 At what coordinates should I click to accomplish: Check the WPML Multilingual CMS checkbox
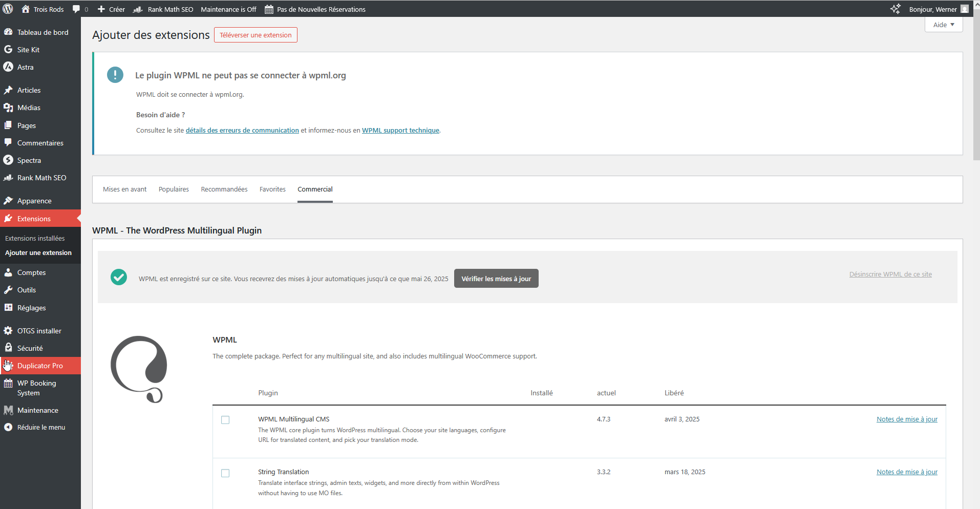coord(225,420)
